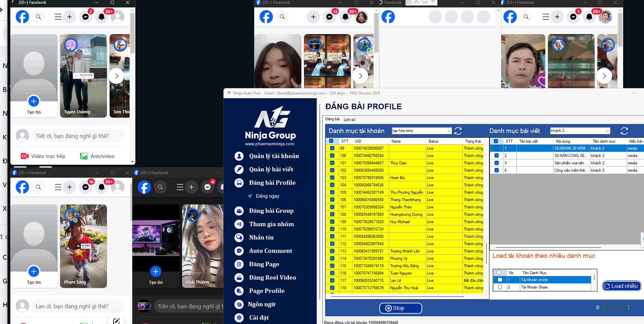The height and width of the screenshot is (324, 644).
Task: Click profile avatar in top-right Facebook window
Action: click(605, 17)
